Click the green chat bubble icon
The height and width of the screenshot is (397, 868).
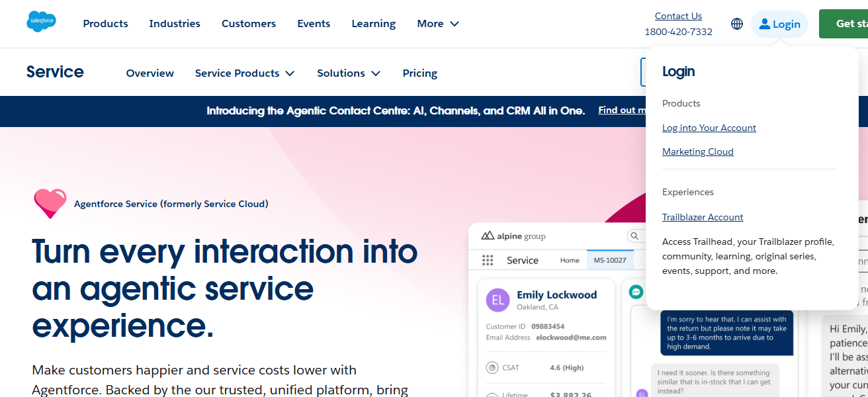pyautogui.click(x=636, y=292)
